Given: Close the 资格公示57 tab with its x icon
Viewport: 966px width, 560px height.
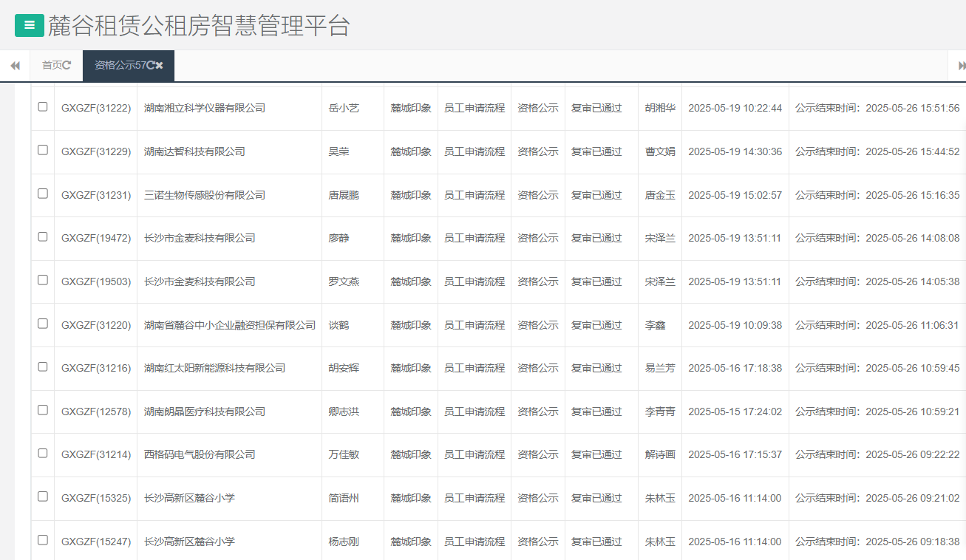Looking at the screenshot, I should (159, 65).
